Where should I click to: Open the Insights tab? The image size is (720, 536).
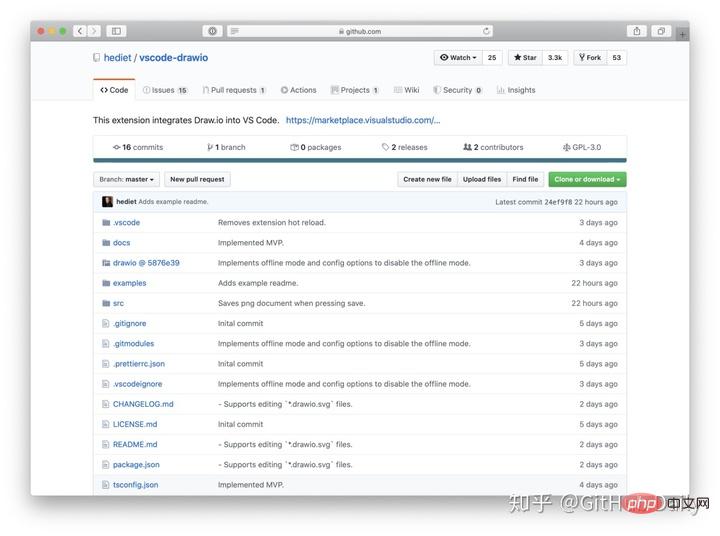[516, 90]
